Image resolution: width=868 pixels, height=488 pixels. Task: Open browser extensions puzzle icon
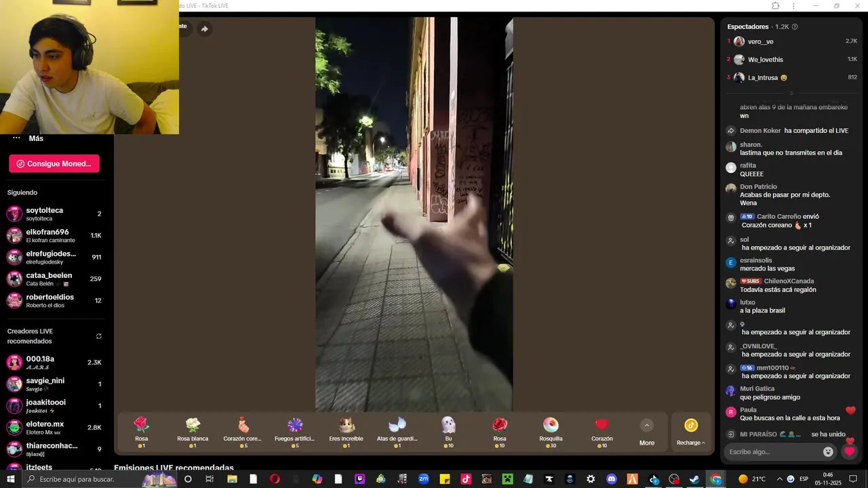coord(776,6)
